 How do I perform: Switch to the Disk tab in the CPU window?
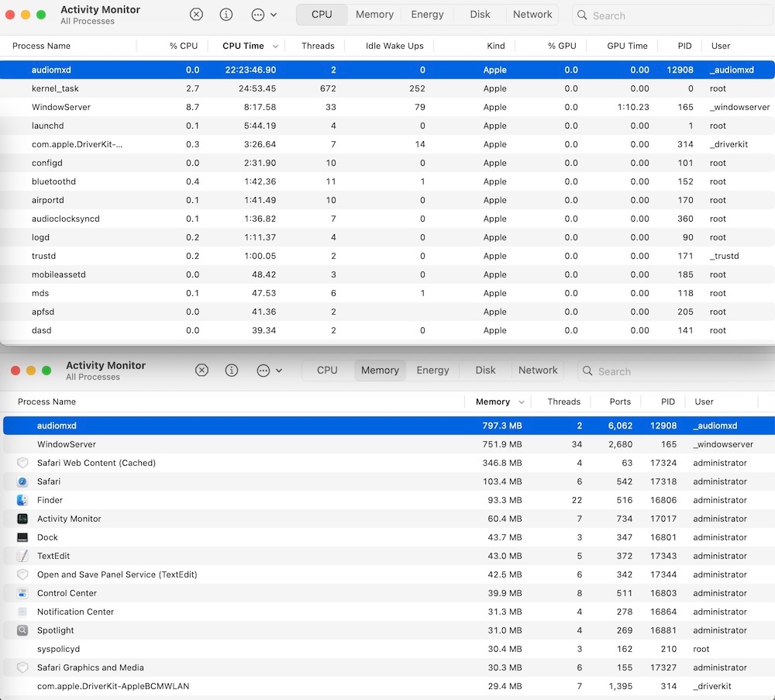coord(480,15)
